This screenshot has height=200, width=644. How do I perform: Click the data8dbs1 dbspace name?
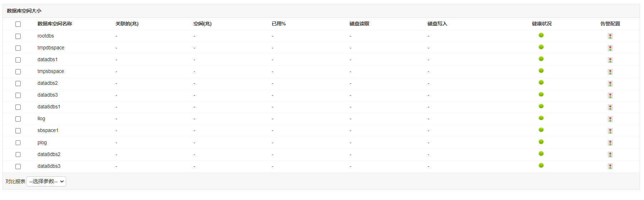pyautogui.click(x=49, y=107)
